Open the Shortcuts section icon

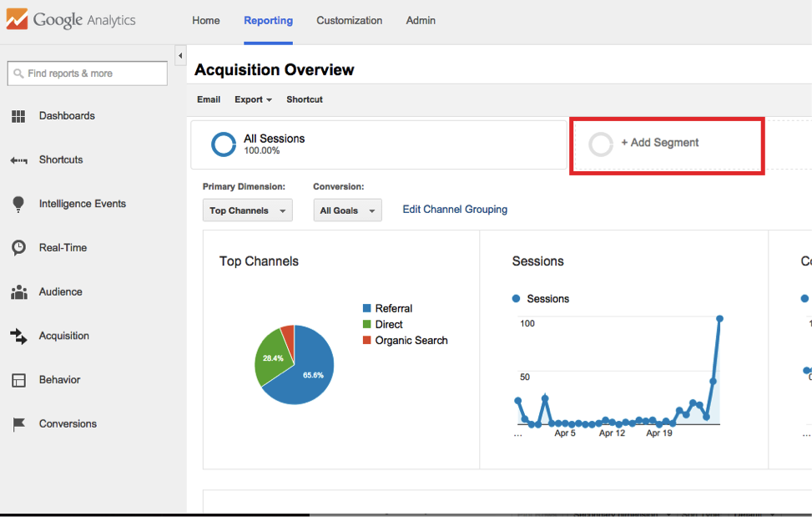18,160
